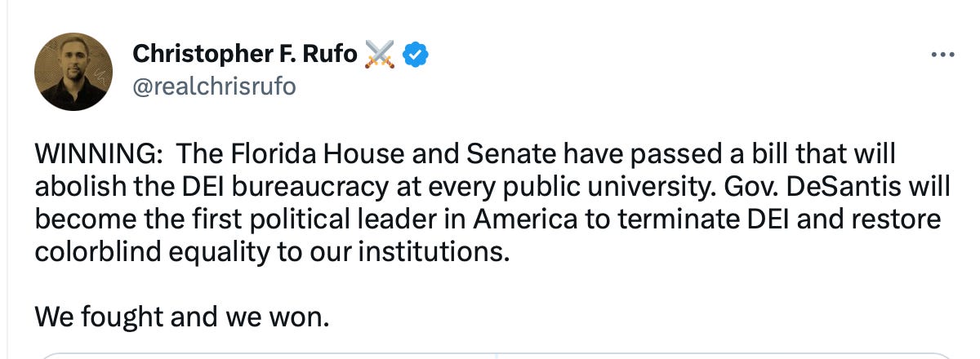Screen dimensions: 980x359
Task: Open Christopher F. Rufo's profile picture
Action: [x=73, y=72]
